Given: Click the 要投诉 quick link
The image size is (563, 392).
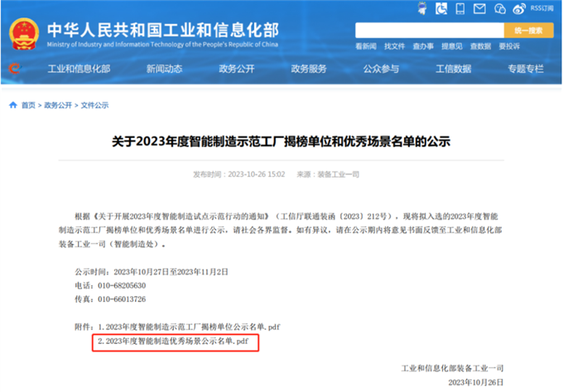Looking at the screenshot, I should click(x=509, y=46).
